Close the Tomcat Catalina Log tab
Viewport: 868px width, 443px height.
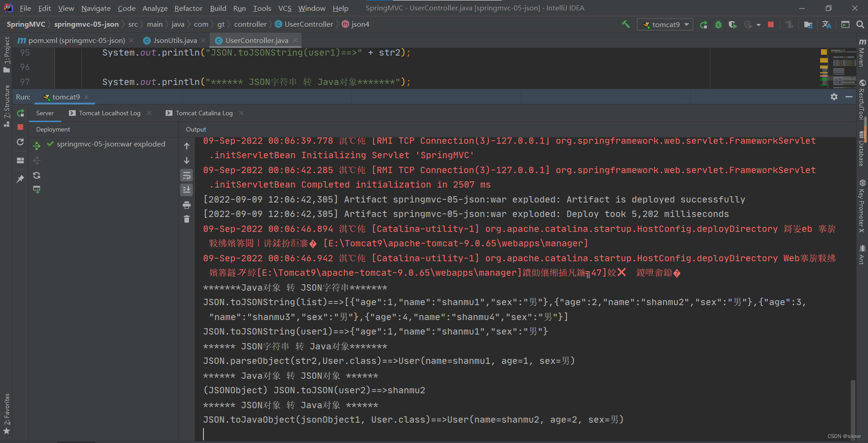pyautogui.click(x=241, y=113)
